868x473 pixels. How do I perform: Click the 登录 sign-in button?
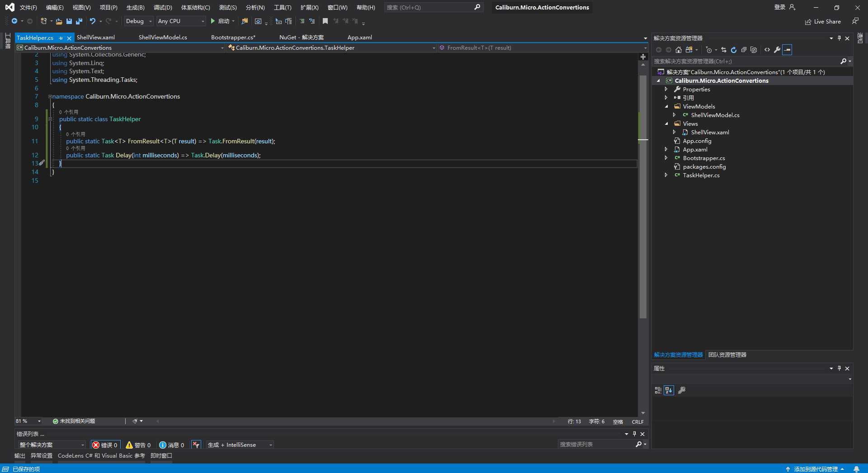tap(785, 7)
